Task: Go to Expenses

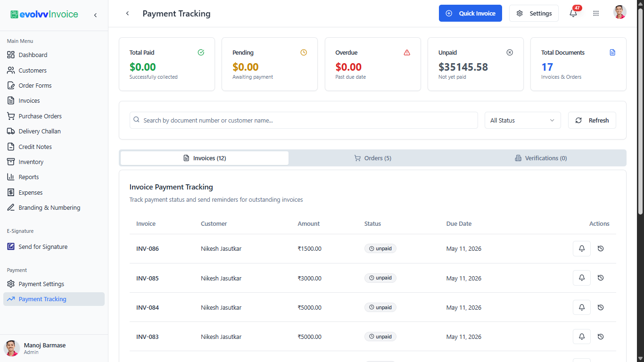Action: (54, 192)
